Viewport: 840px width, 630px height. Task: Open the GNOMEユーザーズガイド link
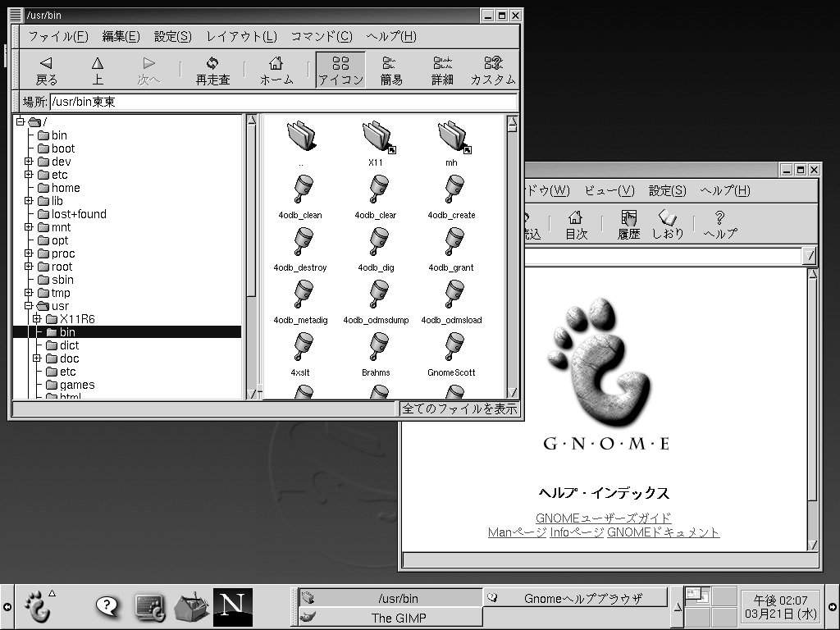(x=603, y=518)
